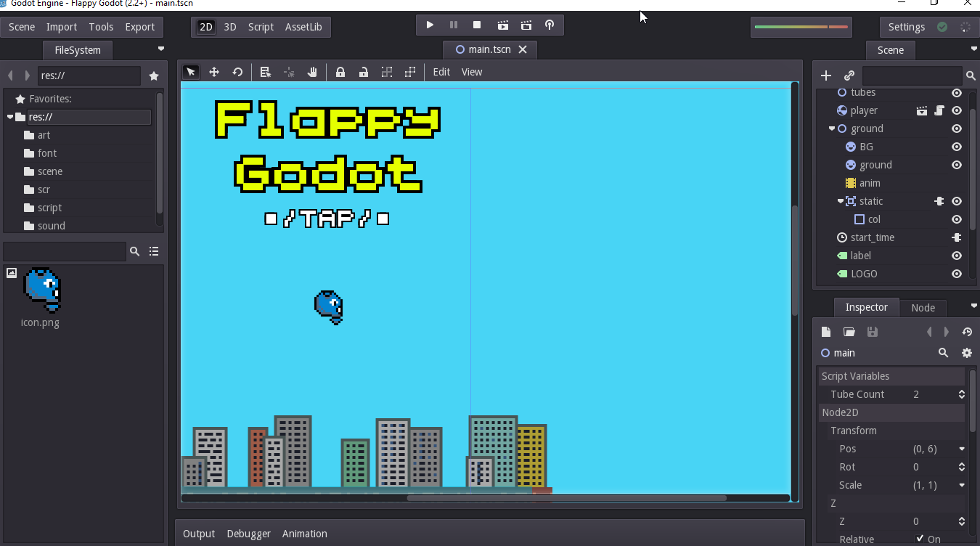The height and width of the screenshot is (546, 980).
Task: Adjust the Rot value stepper arrows
Action: click(962, 467)
